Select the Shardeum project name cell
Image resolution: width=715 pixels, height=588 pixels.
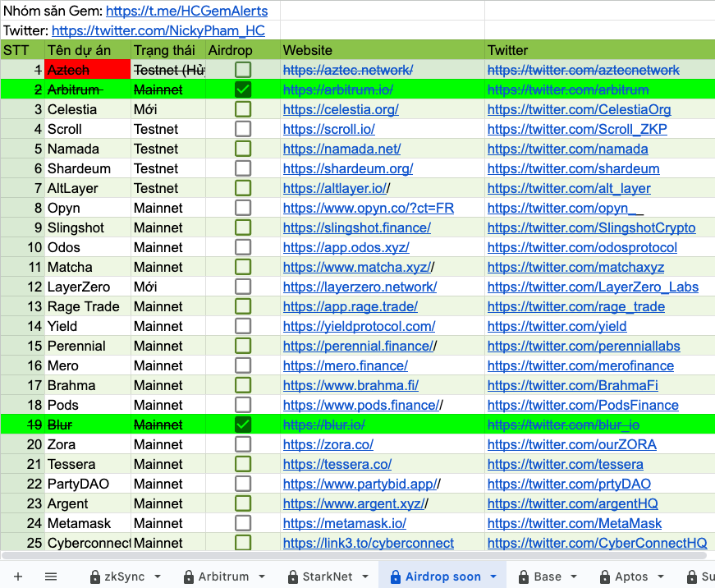point(88,168)
